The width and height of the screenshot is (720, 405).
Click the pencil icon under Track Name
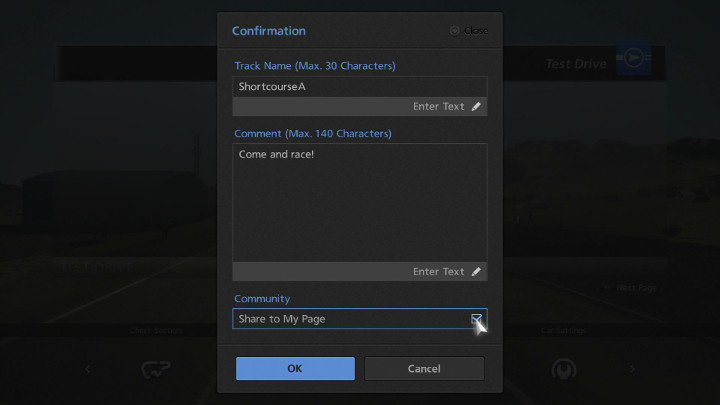coord(476,106)
